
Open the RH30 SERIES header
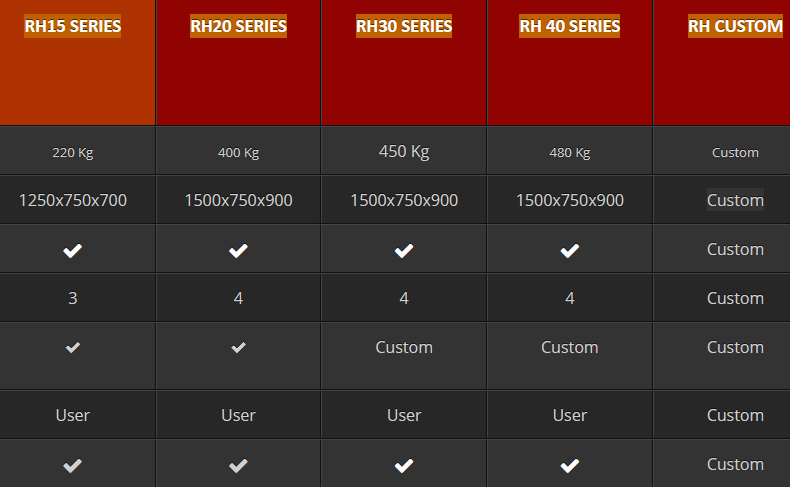click(404, 26)
